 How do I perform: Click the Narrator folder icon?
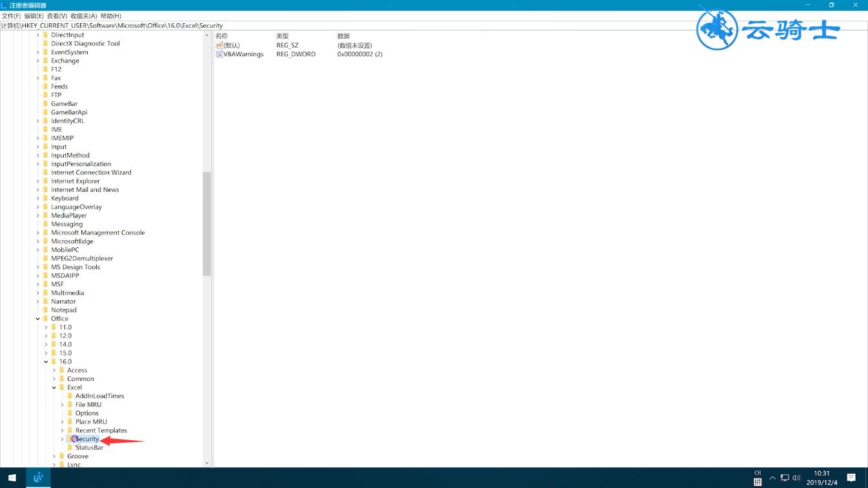coord(46,301)
